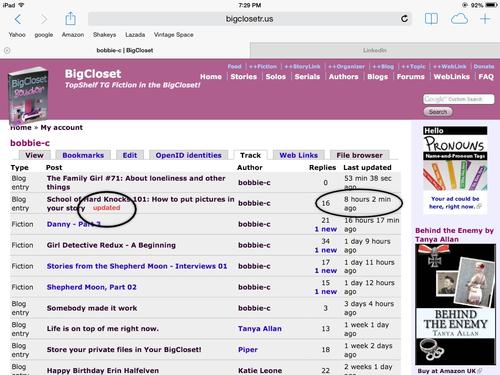The image size is (500, 375).
Task: Open the bookmarks book icon
Action: coord(431,19)
